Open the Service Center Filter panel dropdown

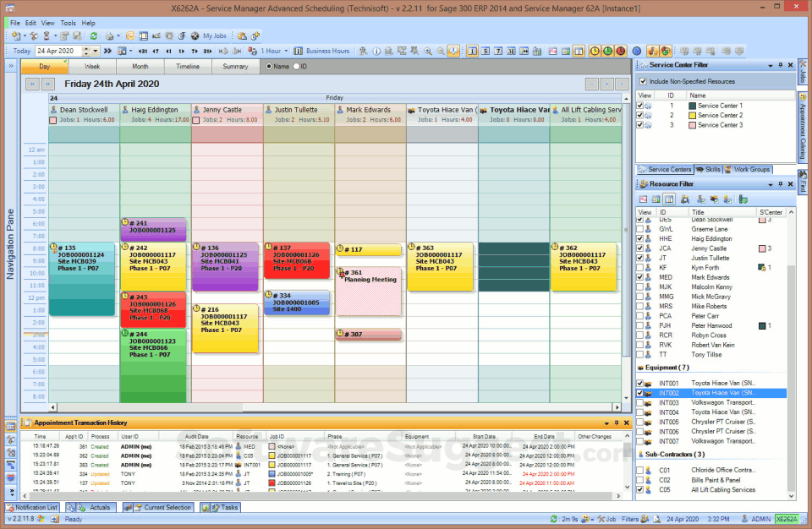770,66
